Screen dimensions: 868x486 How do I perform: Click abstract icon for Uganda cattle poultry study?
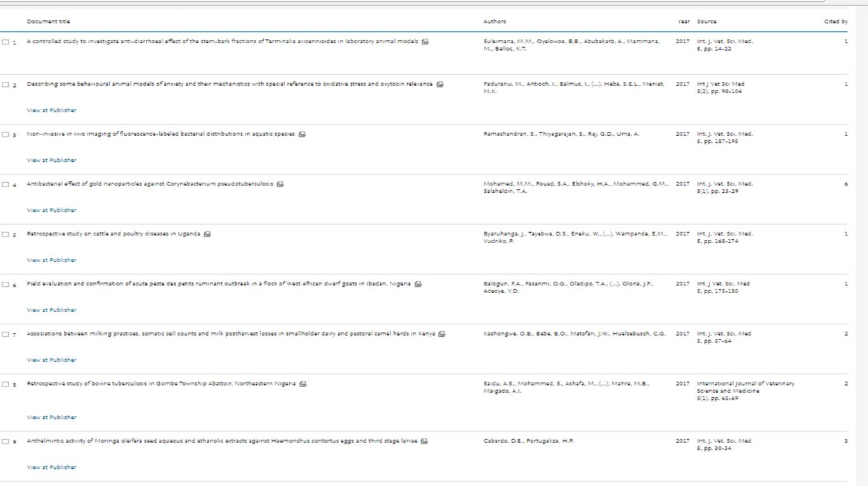point(207,234)
